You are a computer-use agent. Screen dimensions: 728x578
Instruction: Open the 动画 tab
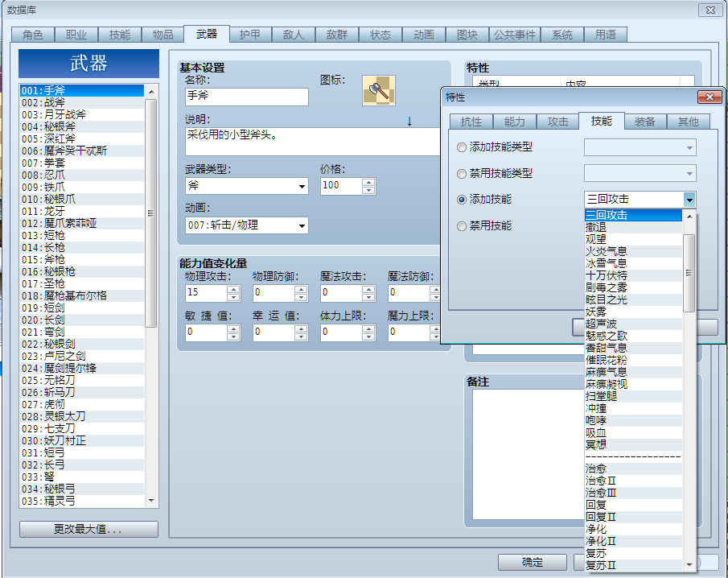pos(424,35)
